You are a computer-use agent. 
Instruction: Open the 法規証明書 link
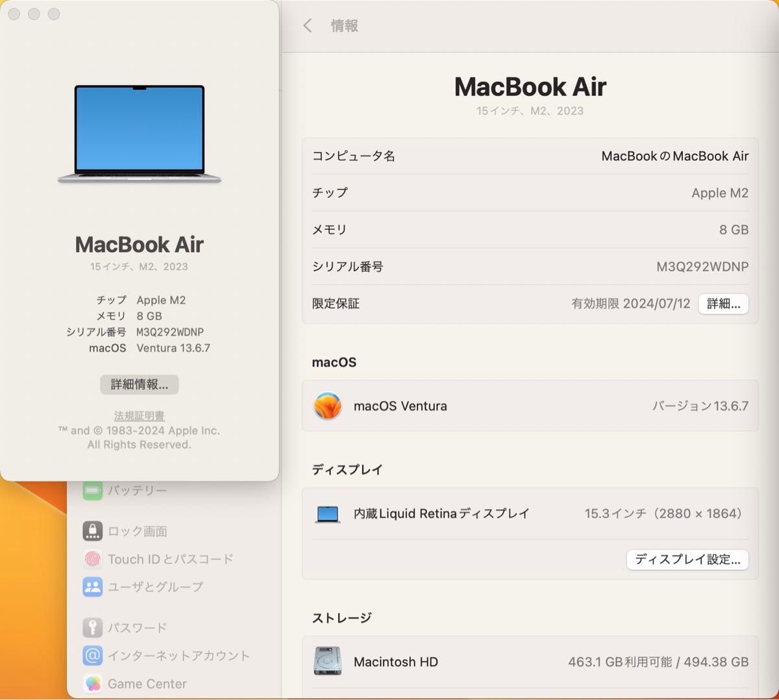click(x=140, y=416)
